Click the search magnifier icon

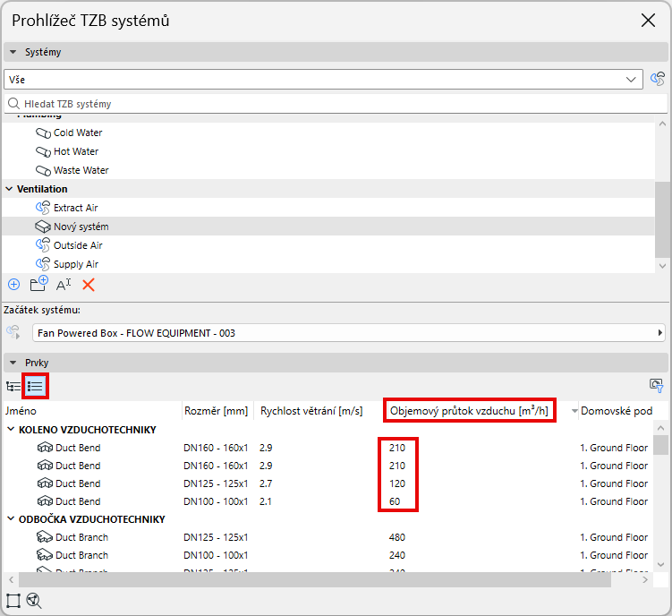click(x=13, y=104)
